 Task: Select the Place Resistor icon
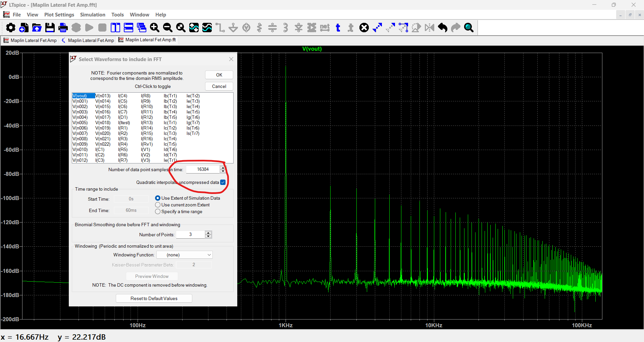(x=259, y=28)
